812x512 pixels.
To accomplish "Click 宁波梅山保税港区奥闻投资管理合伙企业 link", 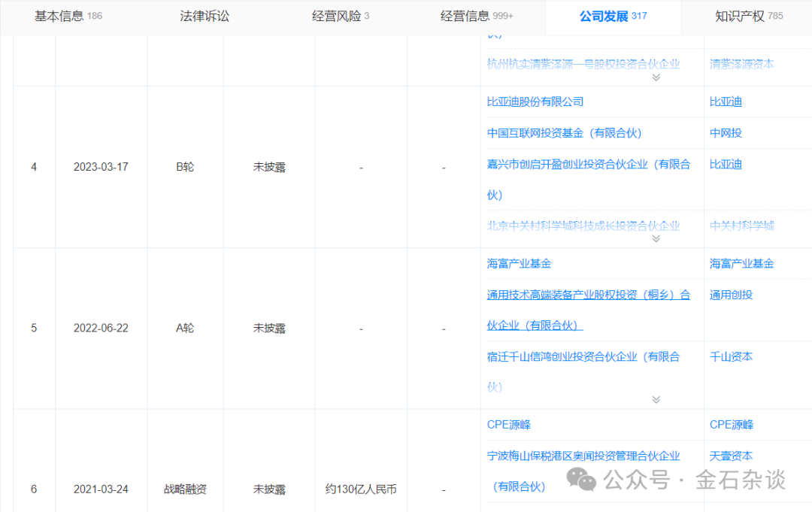I will coord(583,456).
